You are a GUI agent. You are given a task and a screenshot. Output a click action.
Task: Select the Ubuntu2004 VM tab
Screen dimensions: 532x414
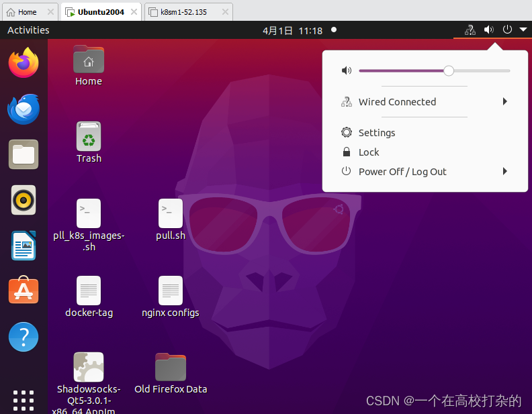click(101, 12)
